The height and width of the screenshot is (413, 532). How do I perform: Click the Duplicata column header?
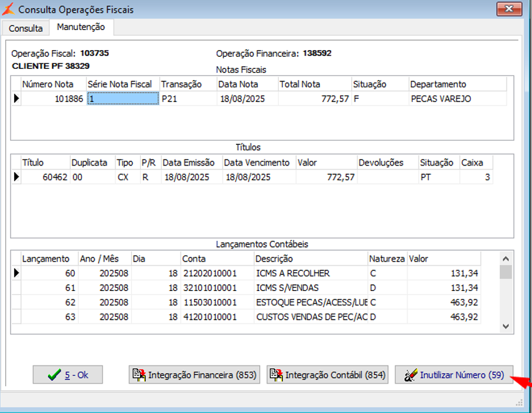pyautogui.click(x=93, y=163)
